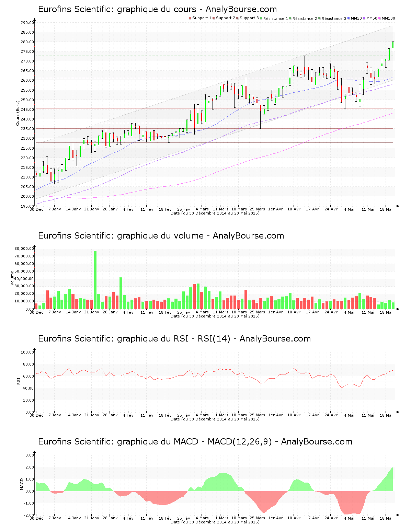Click the vertical 'RSI' axis label
412x532 pixels.
click(x=18, y=381)
